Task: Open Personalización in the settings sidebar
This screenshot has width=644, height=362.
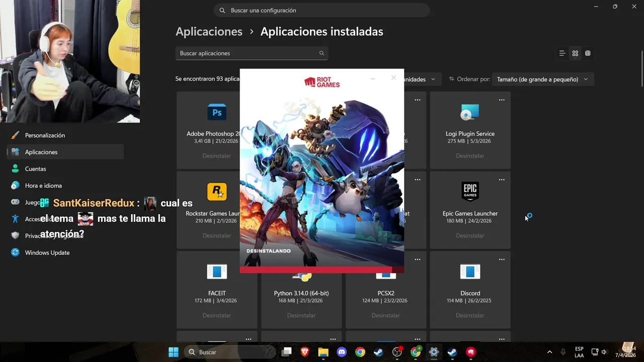Action: (x=65, y=135)
